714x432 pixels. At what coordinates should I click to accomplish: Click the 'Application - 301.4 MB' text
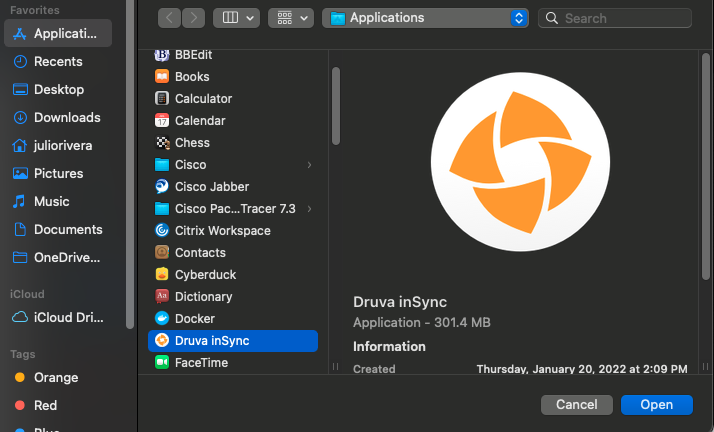(x=422, y=322)
